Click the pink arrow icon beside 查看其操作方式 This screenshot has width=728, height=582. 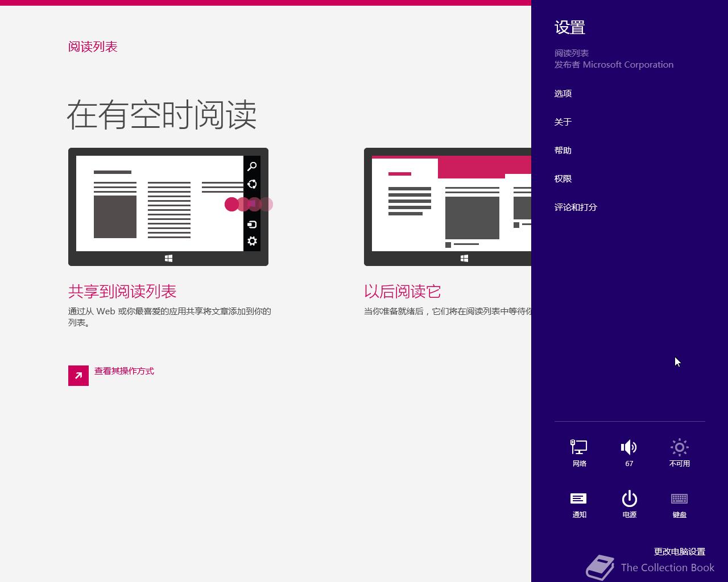78,376
